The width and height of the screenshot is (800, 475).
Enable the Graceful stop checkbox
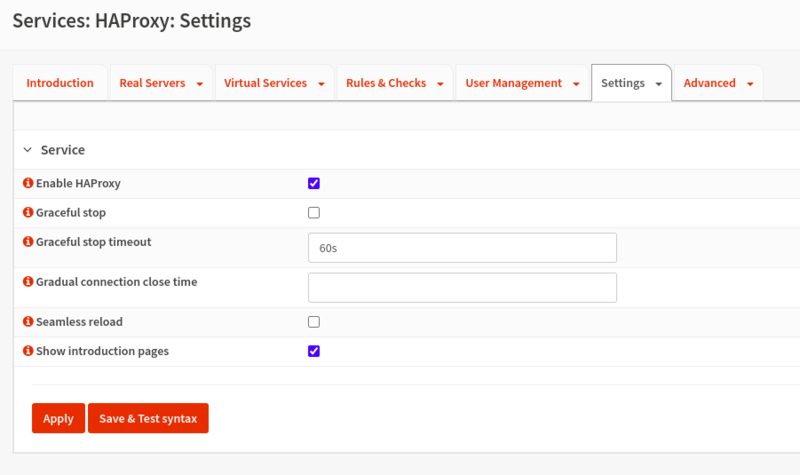point(314,213)
